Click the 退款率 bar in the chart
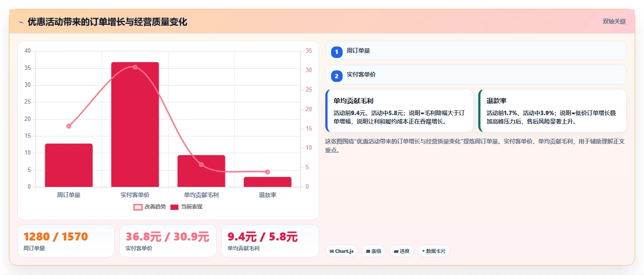The height and width of the screenshot is (275, 644). (268, 182)
